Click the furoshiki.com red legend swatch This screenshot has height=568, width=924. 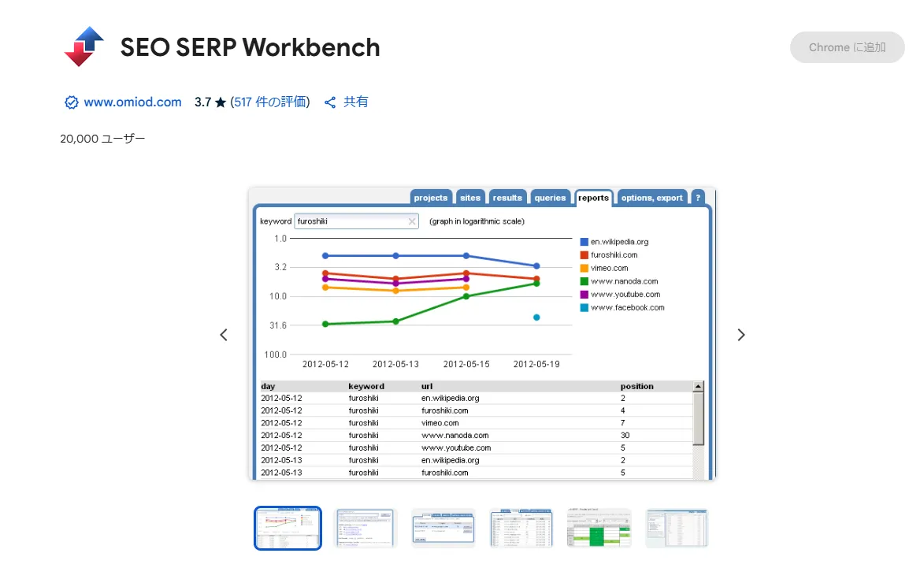(584, 255)
